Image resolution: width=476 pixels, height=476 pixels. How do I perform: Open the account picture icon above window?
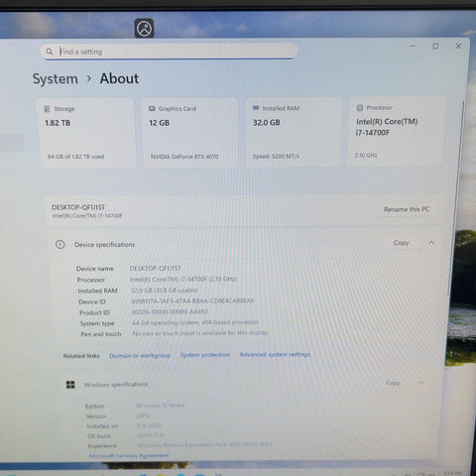pos(144,29)
